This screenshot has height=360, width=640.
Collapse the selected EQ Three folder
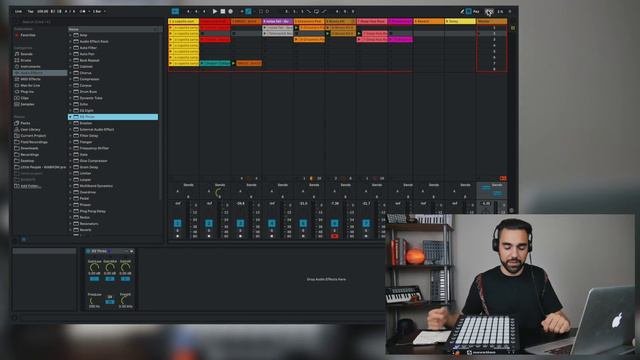[70, 117]
